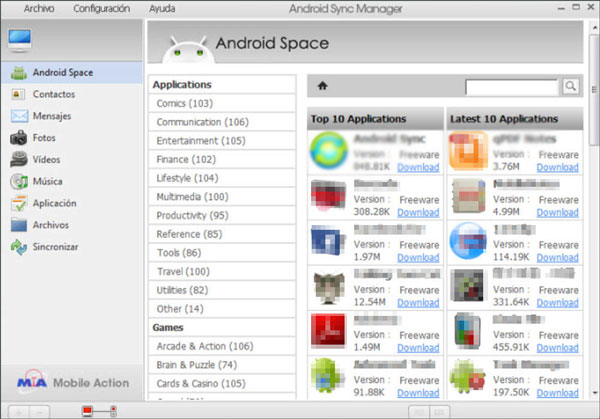Click Download for the 455.91K app
Screen dimensions: 600x419
[557, 348]
